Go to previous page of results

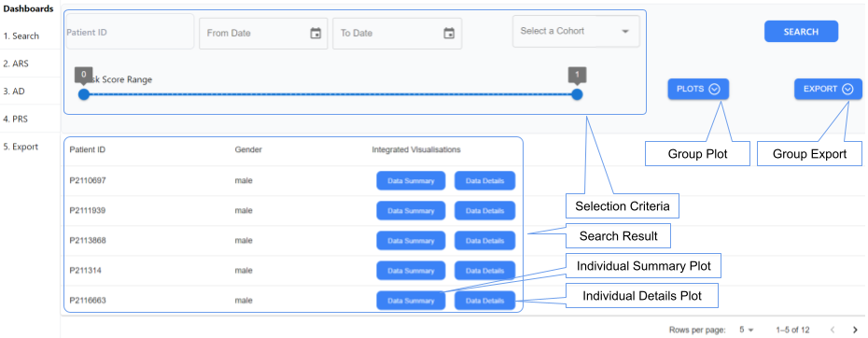pos(832,331)
